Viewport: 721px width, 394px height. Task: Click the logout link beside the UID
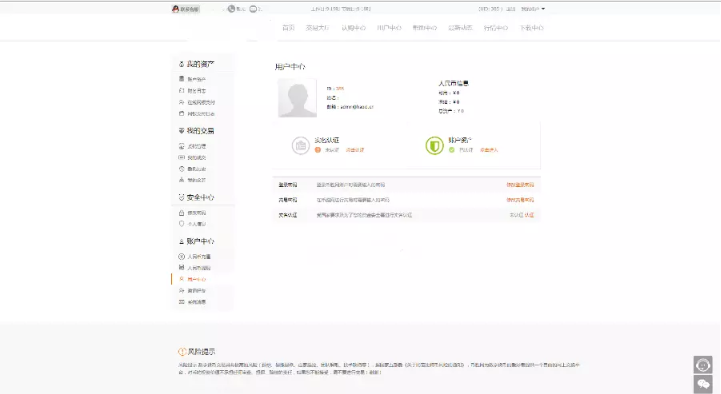click(x=510, y=9)
